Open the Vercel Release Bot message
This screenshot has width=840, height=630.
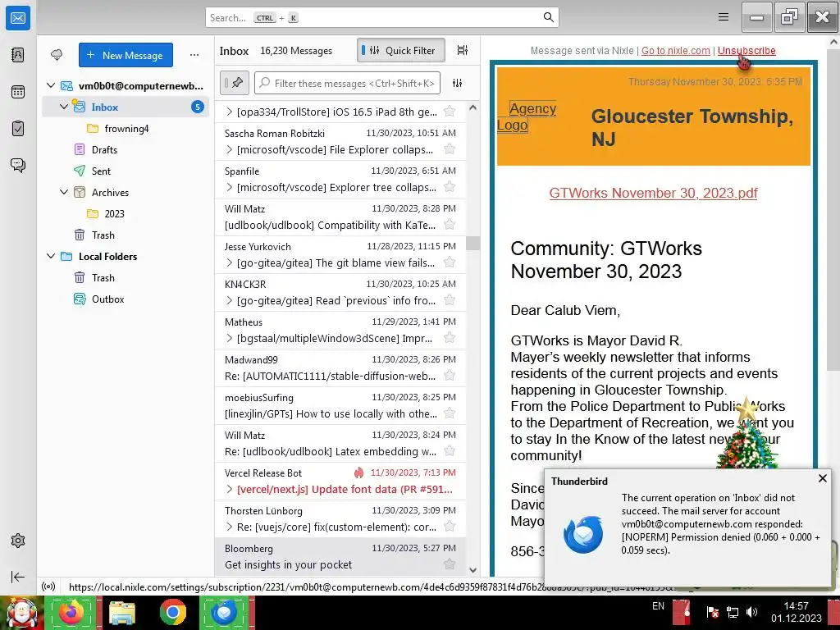340,481
